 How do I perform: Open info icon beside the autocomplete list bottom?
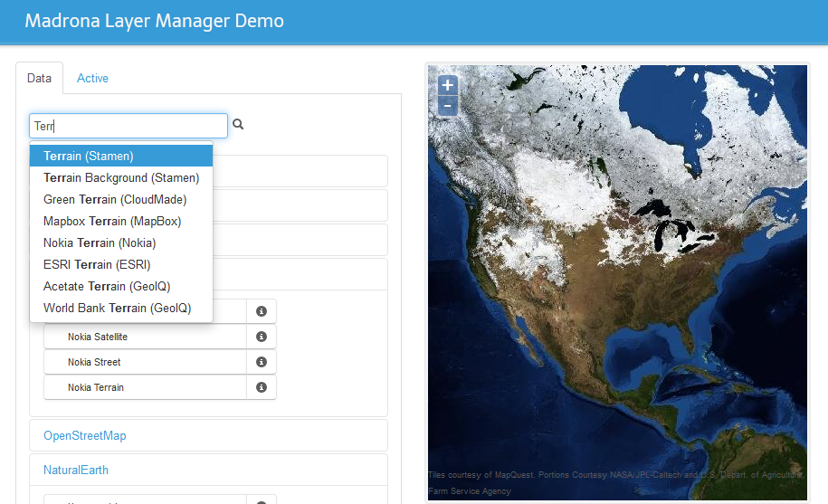click(262, 311)
